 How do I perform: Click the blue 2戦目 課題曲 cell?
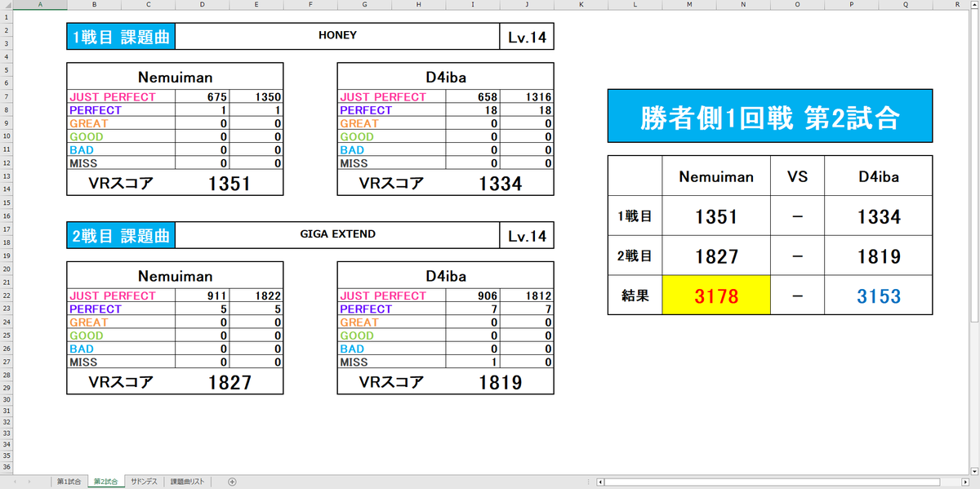[121, 235]
